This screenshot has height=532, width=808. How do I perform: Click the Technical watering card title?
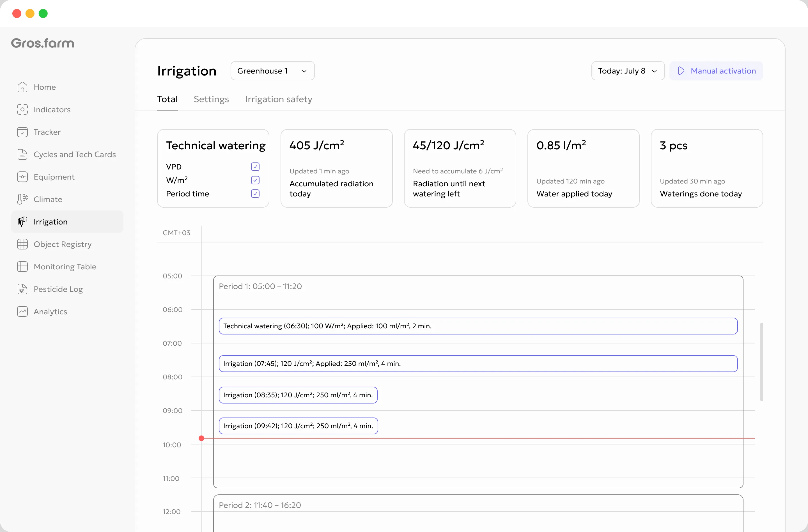[216, 145]
